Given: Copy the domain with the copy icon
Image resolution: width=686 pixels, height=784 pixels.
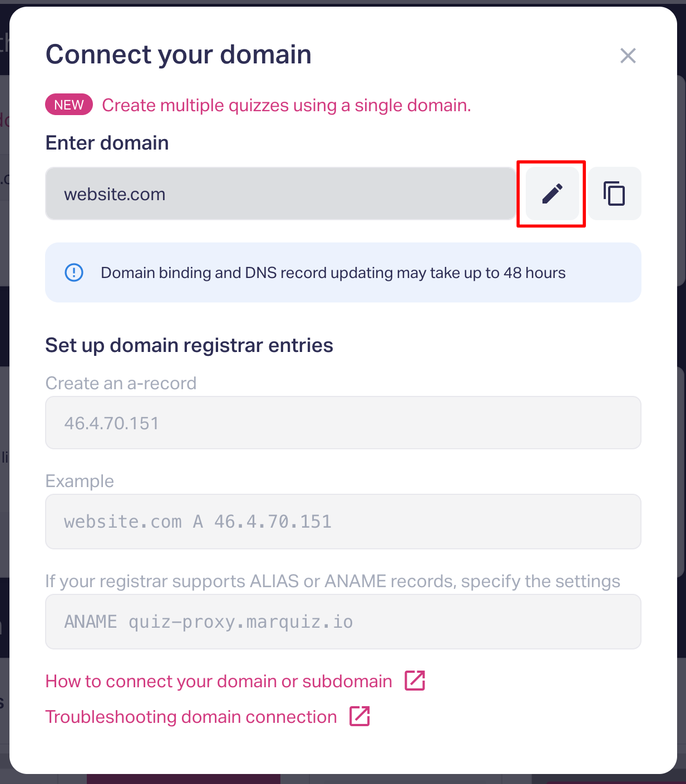Looking at the screenshot, I should coord(614,193).
